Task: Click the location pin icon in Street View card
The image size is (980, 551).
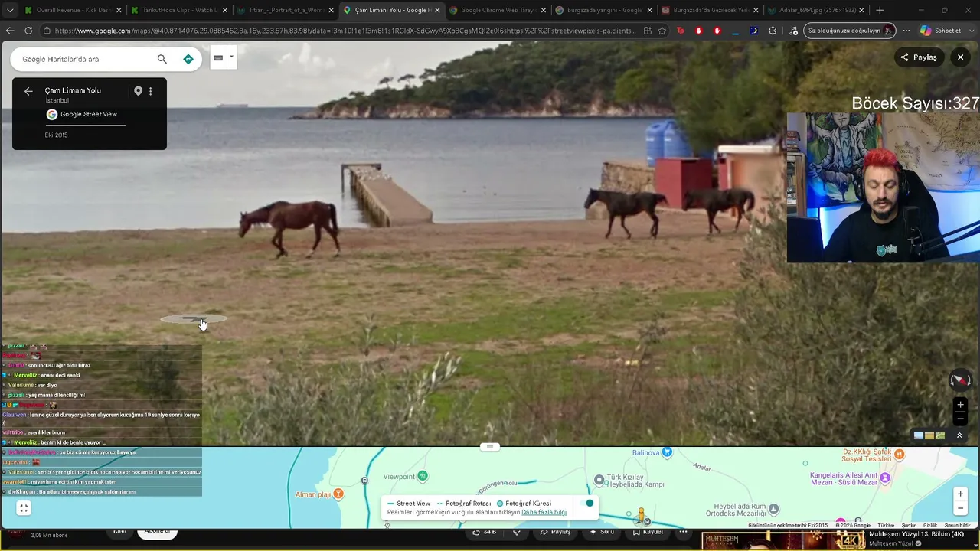Action: (138, 91)
